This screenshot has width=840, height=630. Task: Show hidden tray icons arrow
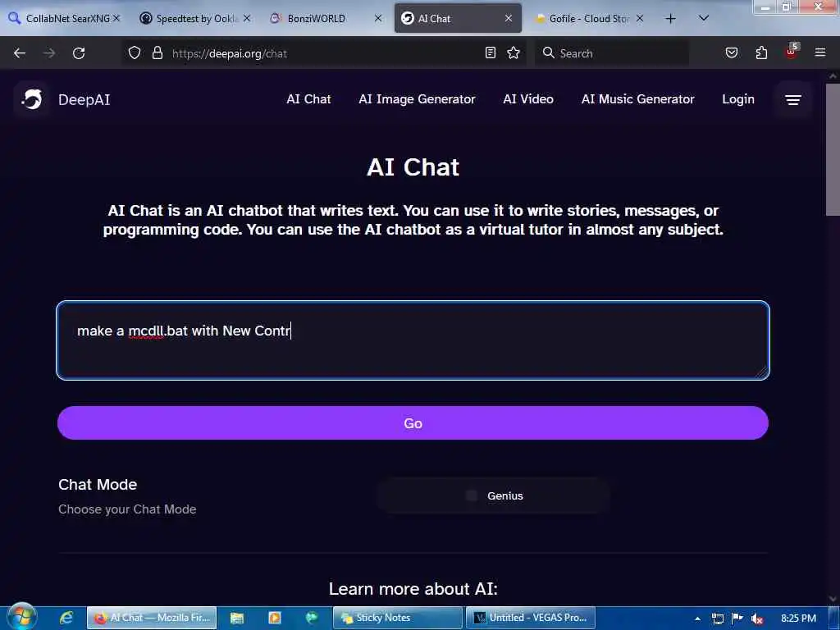(697, 619)
